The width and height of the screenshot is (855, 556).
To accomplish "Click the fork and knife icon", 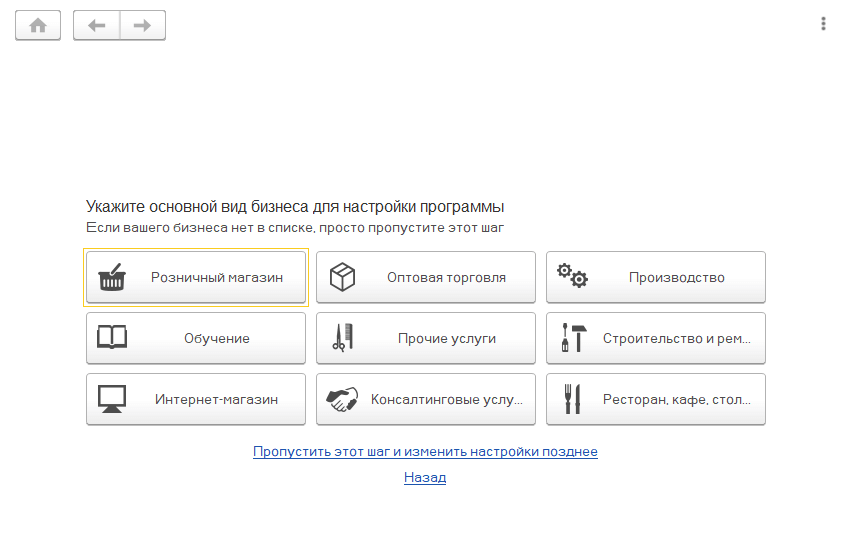I will pos(572,399).
